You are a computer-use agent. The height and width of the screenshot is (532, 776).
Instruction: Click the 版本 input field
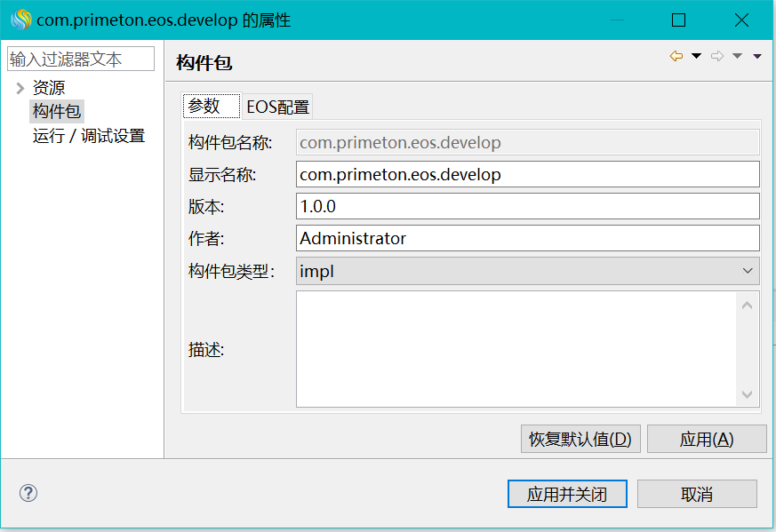527,206
